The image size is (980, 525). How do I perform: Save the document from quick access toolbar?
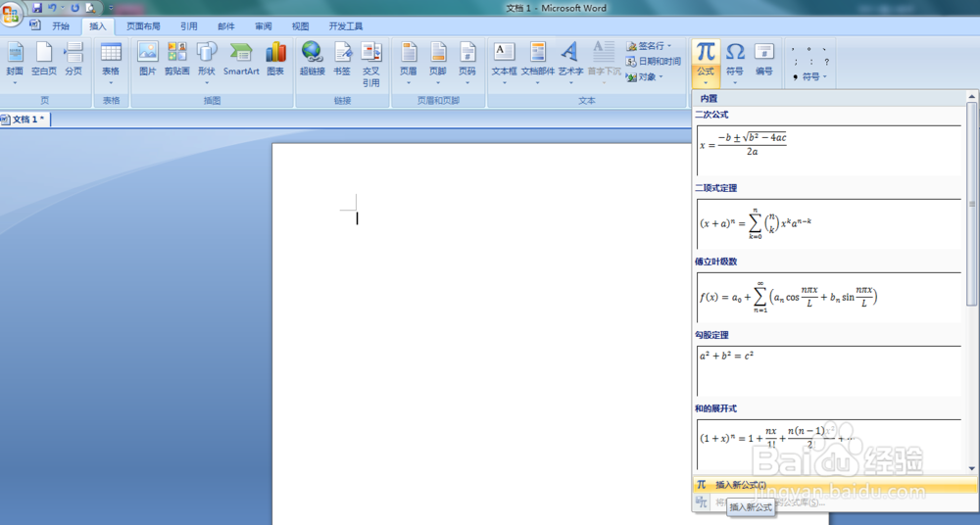37,8
